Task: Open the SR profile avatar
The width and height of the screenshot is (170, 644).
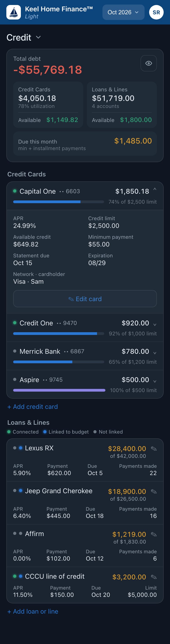Action: tap(156, 12)
